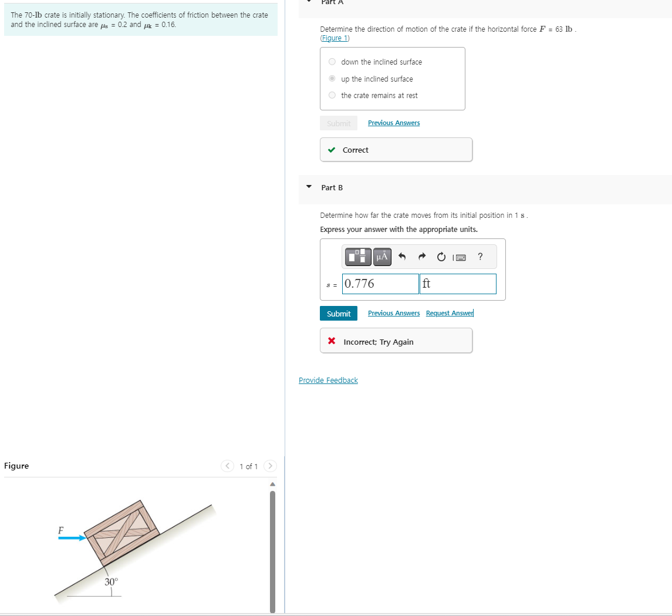
Task: Open the math template palette icon
Action: (x=357, y=257)
